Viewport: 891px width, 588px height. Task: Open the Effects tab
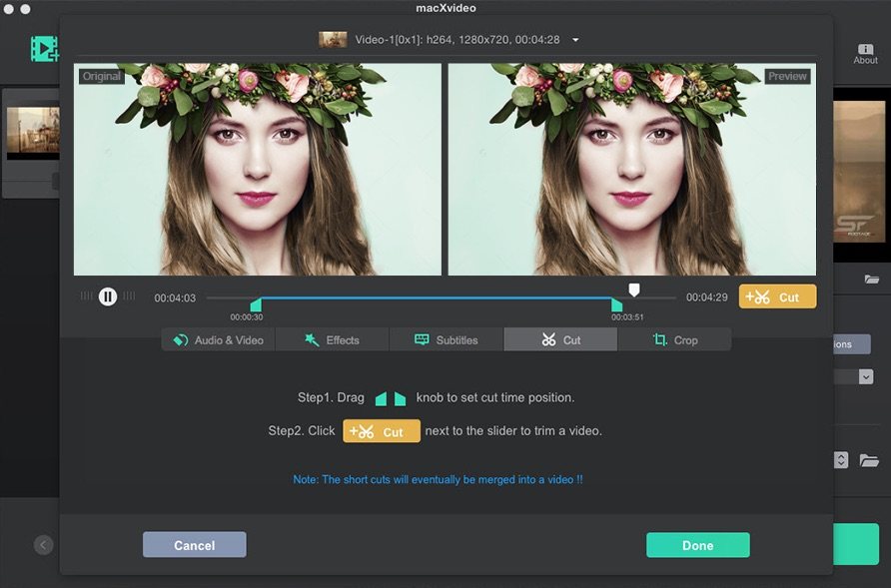coord(332,340)
